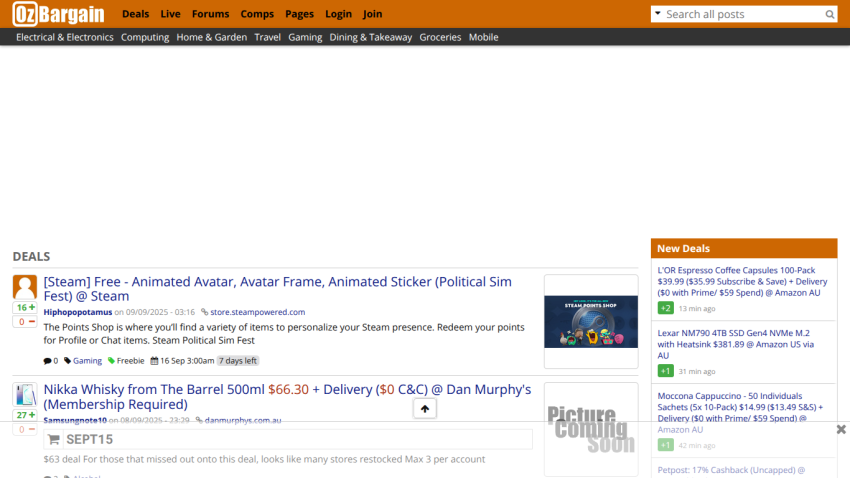Upvote the Nikka Whisky deal with 27 votes

[25, 415]
